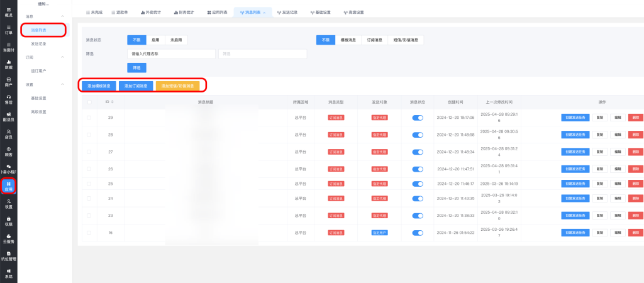Open 设置 from the left sidebar
This screenshot has height=283, width=644.
pos(8,204)
